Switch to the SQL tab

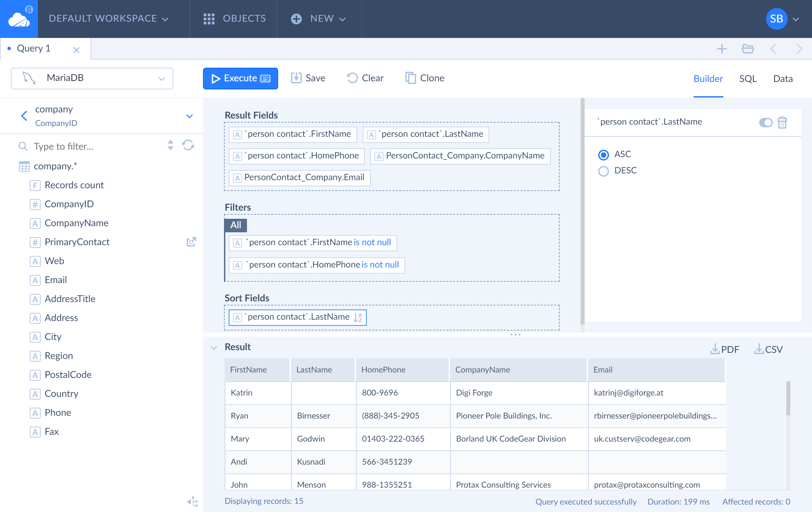point(748,79)
